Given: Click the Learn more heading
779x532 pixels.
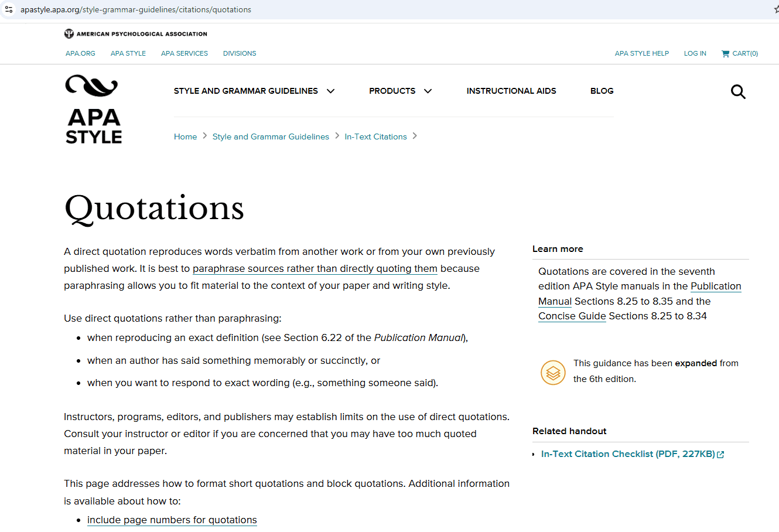Looking at the screenshot, I should point(558,249).
